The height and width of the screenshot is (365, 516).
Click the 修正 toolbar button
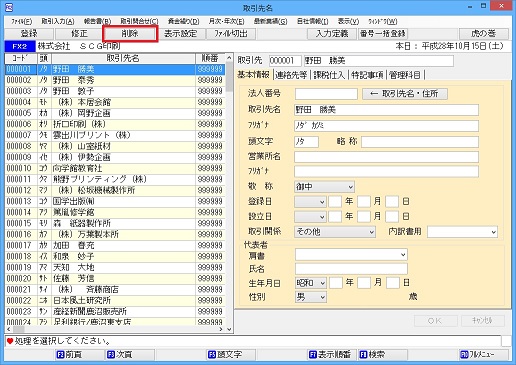79,34
